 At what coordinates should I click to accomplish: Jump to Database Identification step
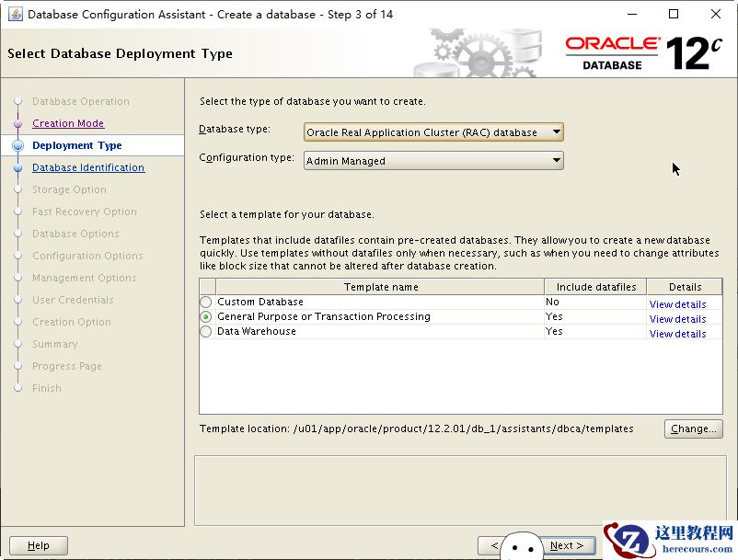point(88,168)
